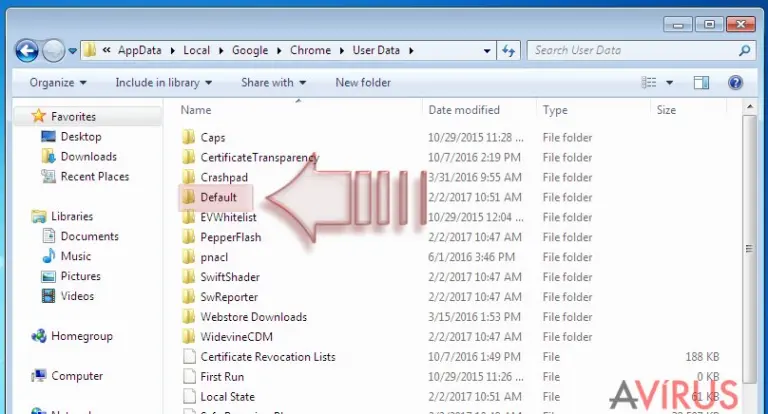Open the view options dropdown arrow
The height and width of the screenshot is (414, 768).
(670, 83)
